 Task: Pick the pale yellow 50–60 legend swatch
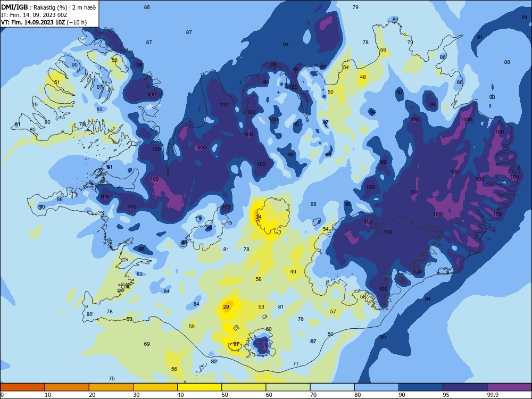(x=244, y=387)
